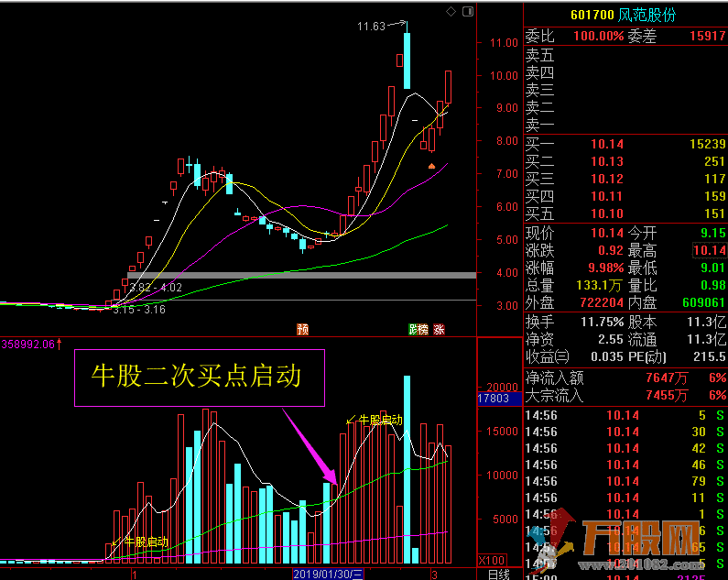Click the green 跌榜 marker

click(418, 330)
